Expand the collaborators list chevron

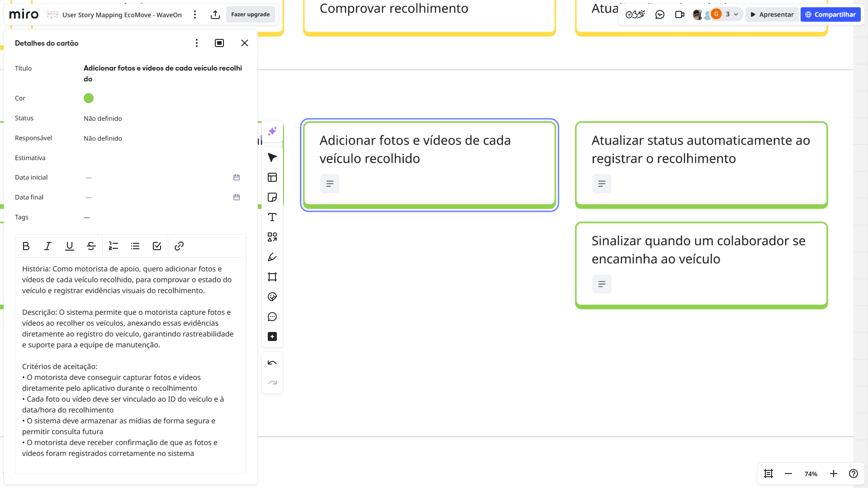tap(736, 14)
